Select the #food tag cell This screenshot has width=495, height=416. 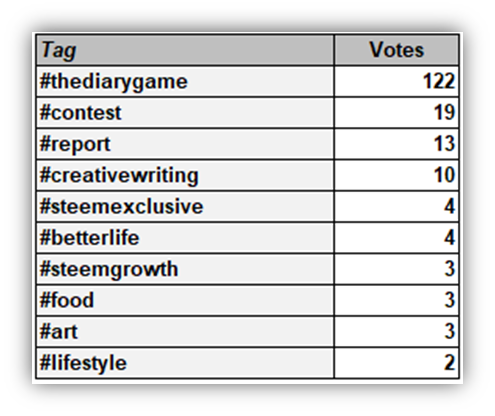(185, 300)
